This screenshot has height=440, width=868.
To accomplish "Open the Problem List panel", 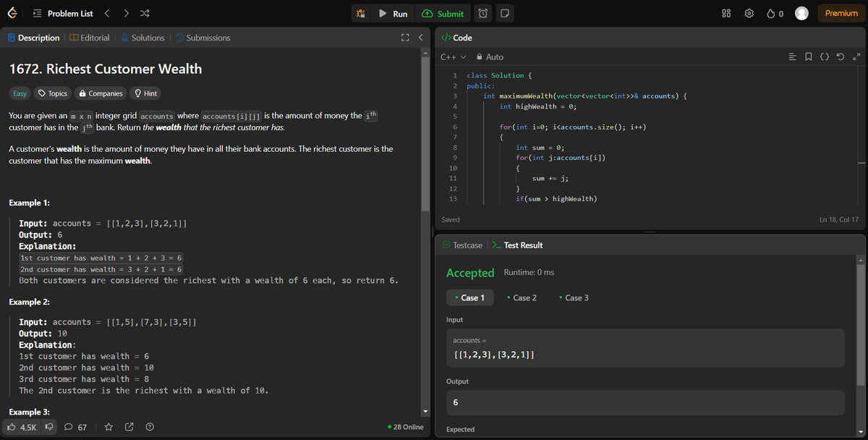I will [63, 14].
